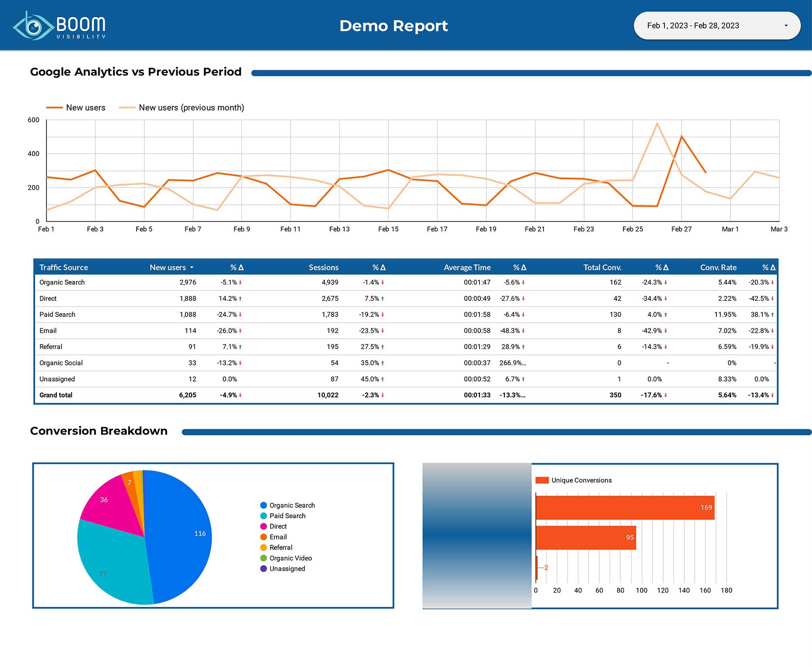The height and width of the screenshot is (667, 812).
Task: Sort by New users column arrow
Action: pos(192,267)
